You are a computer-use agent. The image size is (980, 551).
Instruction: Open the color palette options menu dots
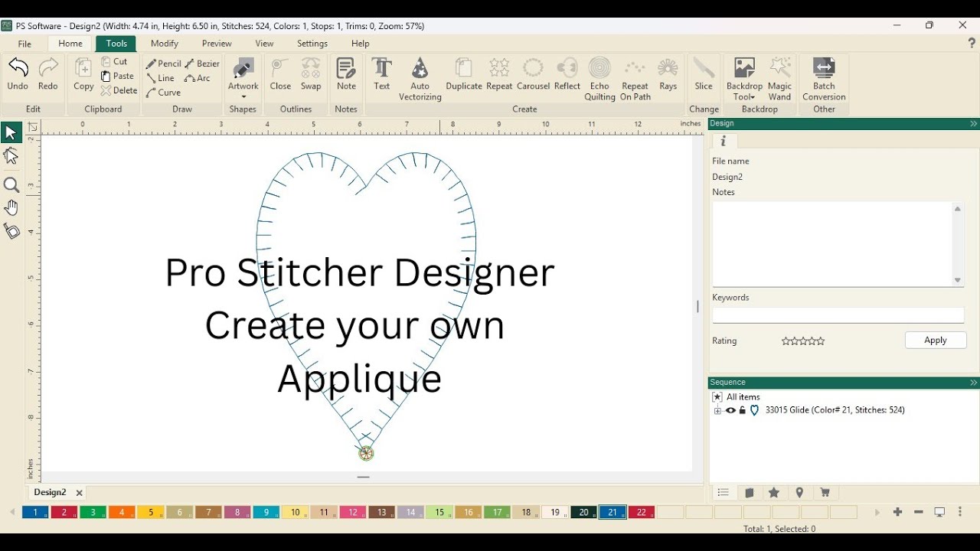coord(960,512)
